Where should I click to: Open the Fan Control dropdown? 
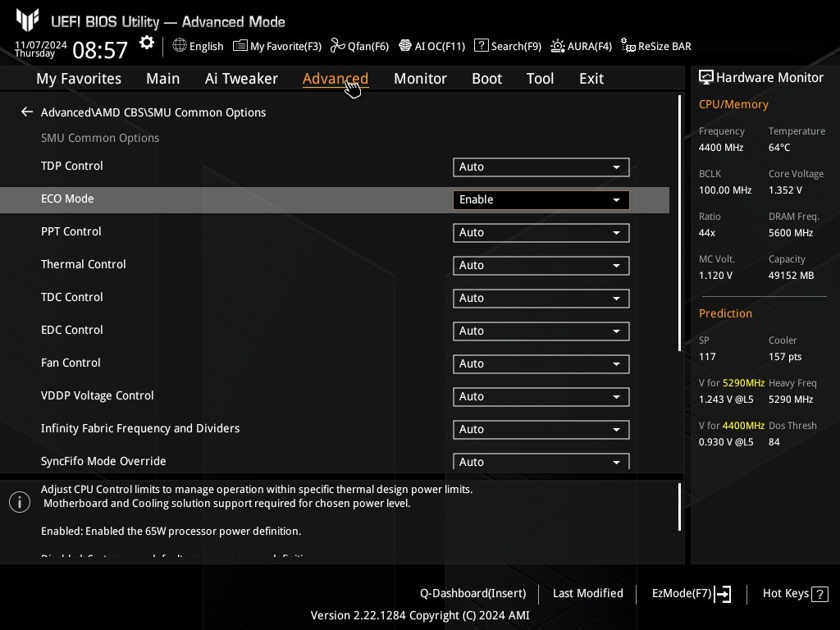pos(541,363)
